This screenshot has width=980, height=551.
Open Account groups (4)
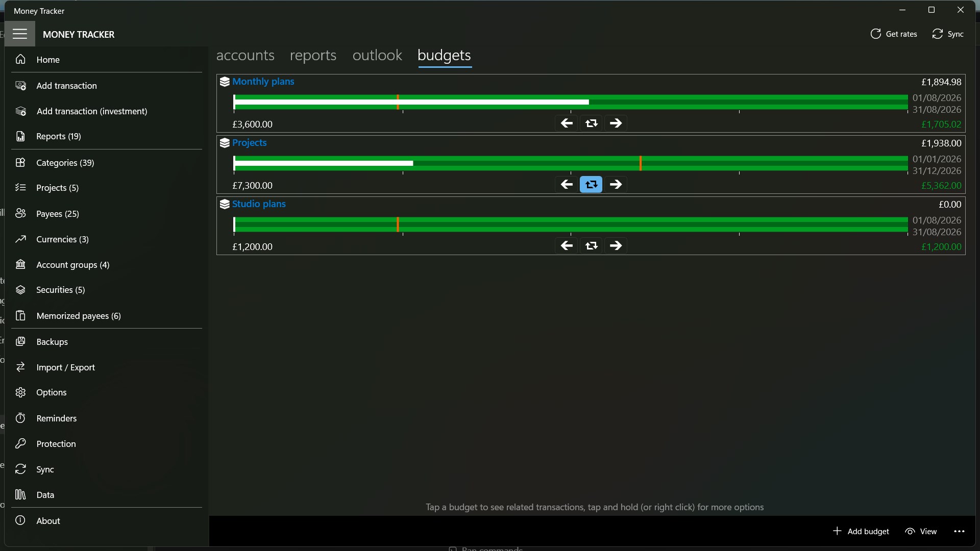[x=107, y=265]
